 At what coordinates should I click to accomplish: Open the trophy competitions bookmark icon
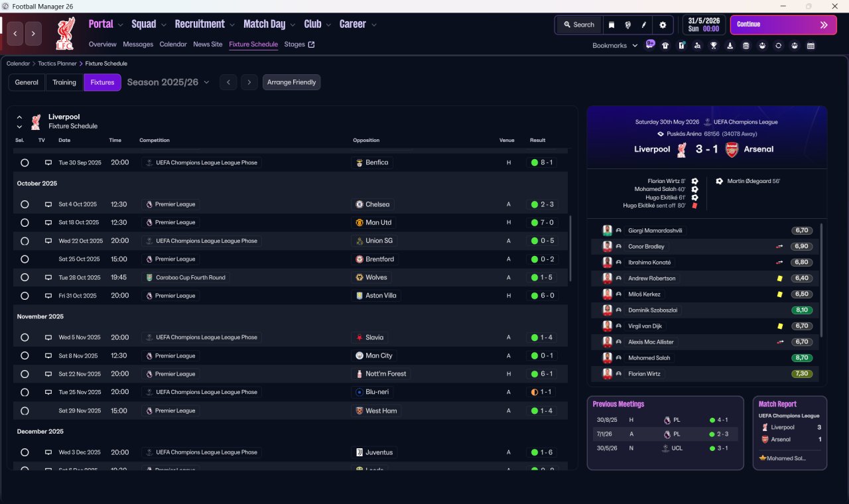click(x=714, y=46)
